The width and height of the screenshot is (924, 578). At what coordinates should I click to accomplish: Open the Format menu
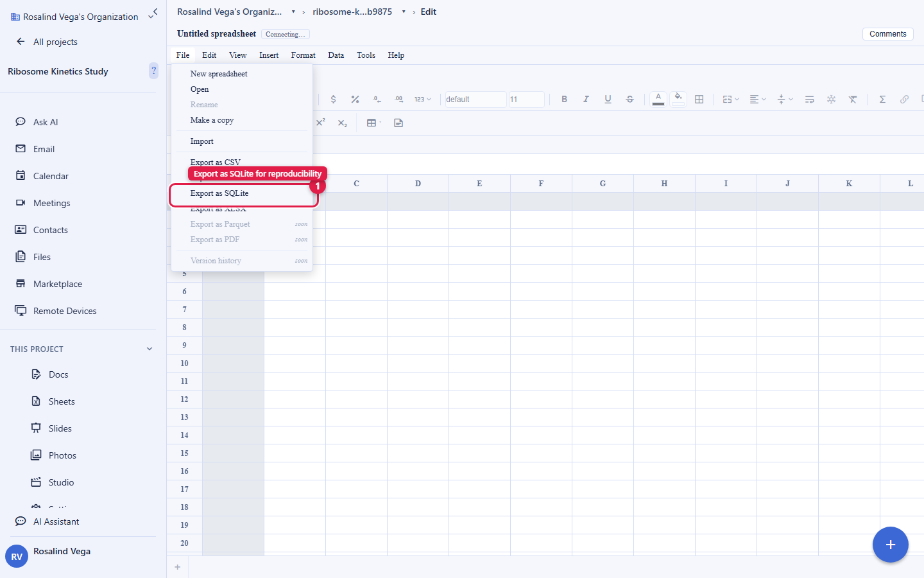304,55
